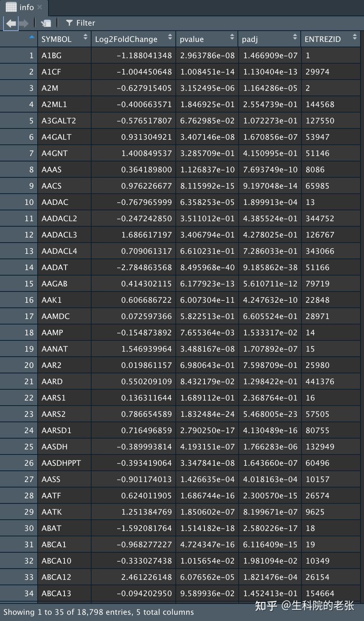Close the info tab

40,7
